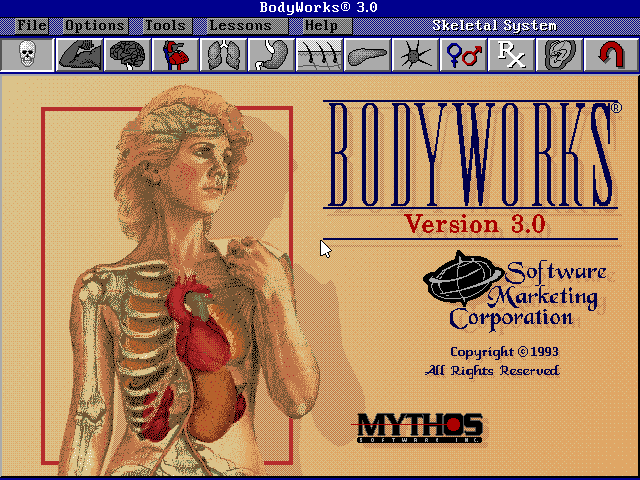Open the Cardiovascular System heart icon
The image size is (640, 480).
[x=176, y=55]
